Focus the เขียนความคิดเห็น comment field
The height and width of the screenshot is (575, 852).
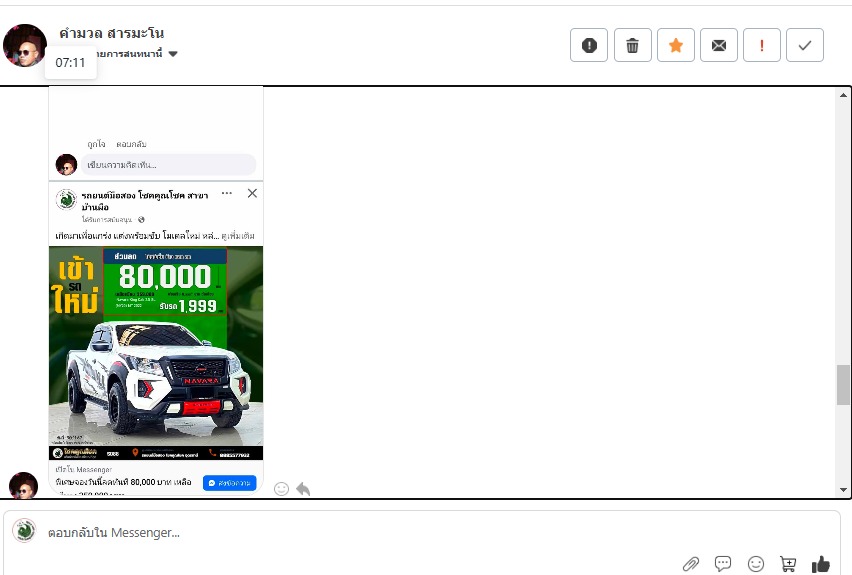coord(168,165)
